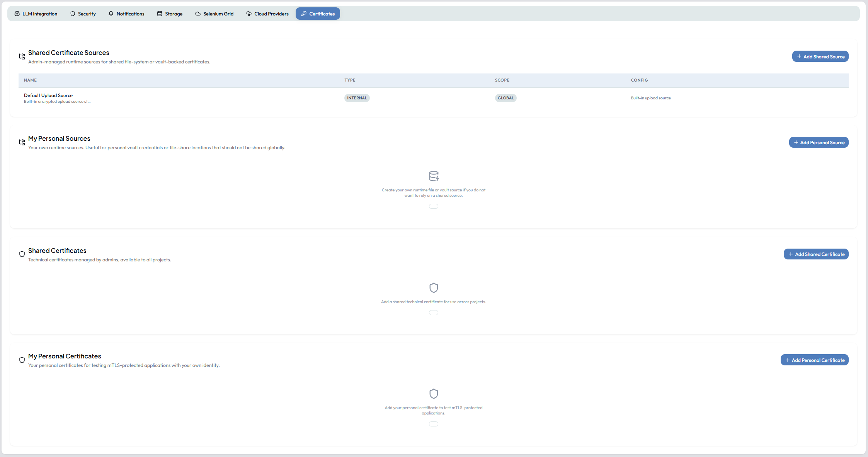Click the TYPE column header
The image size is (868, 457).
[x=350, y=80]
